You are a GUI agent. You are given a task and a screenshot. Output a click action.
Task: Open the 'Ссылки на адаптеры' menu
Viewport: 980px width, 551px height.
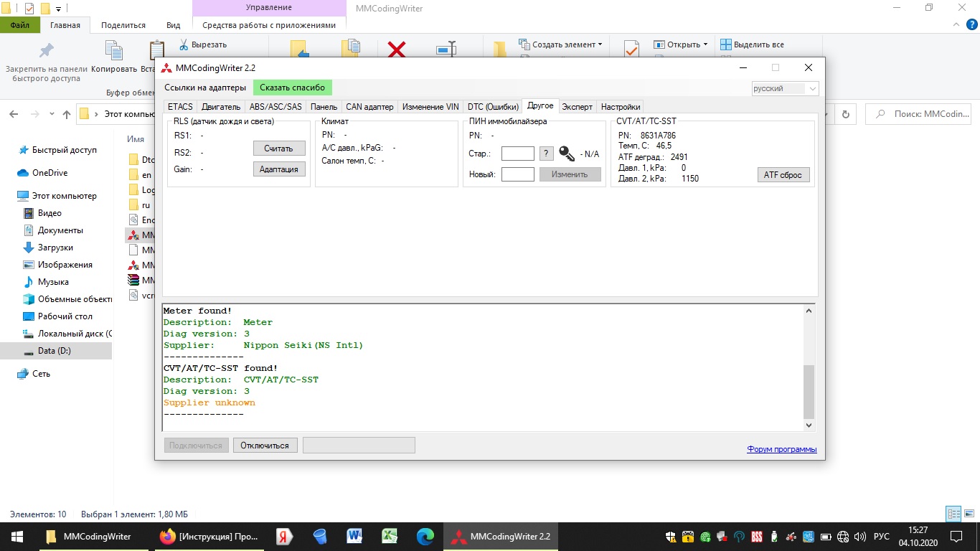[x=205, y=88]
